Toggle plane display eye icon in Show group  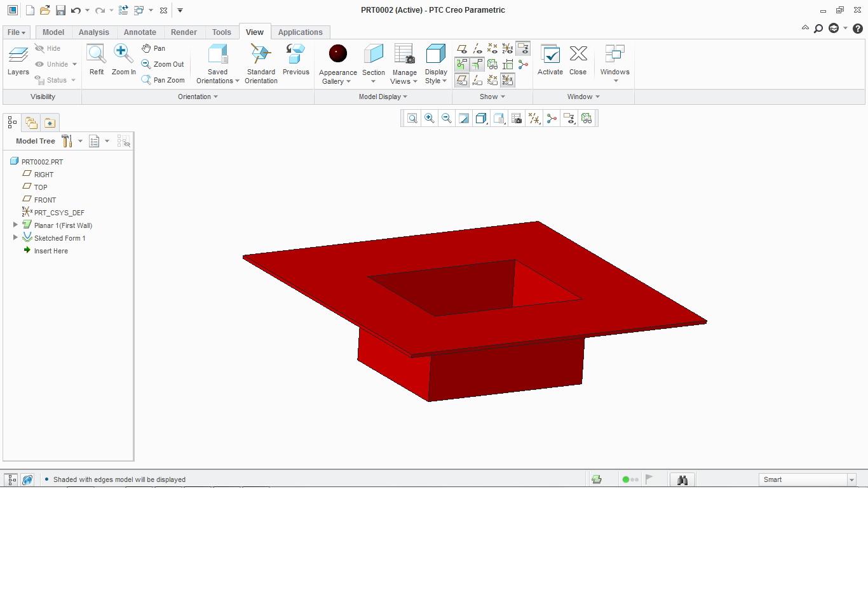click(x=462, y=49)
